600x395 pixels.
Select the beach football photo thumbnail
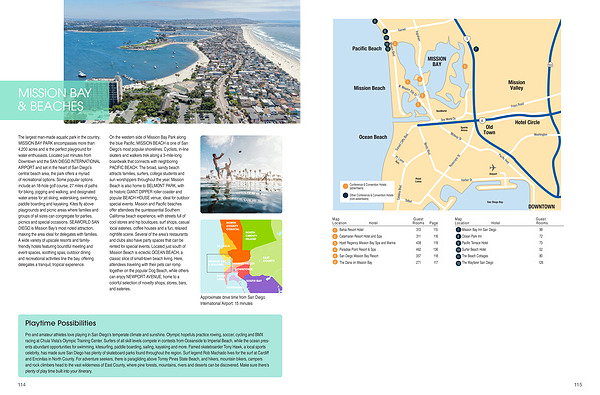(x=241, y=174)
